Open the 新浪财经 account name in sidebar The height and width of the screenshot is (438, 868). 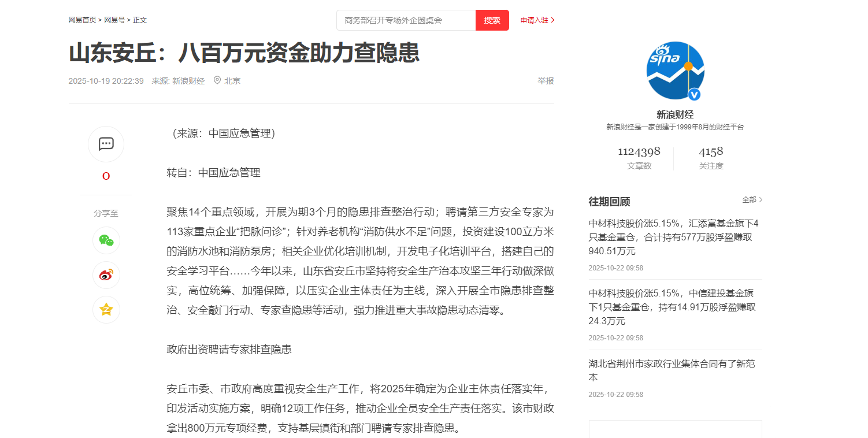[x=675, y=114]
